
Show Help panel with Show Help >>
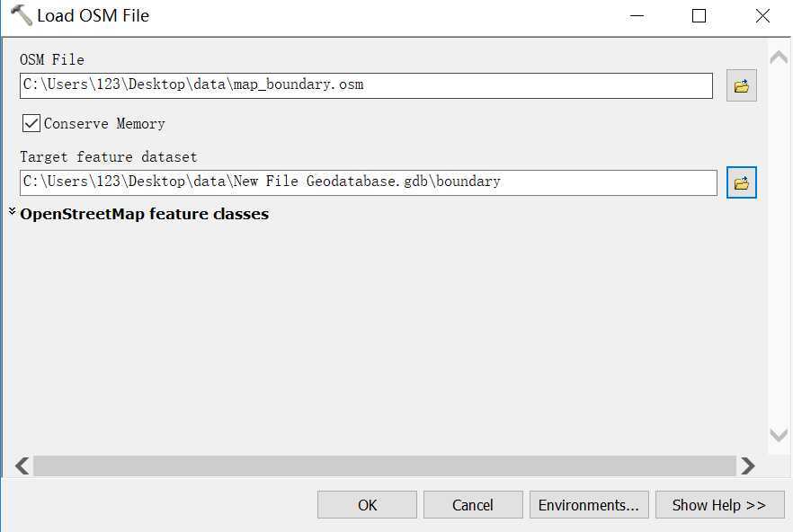point(719,505)
